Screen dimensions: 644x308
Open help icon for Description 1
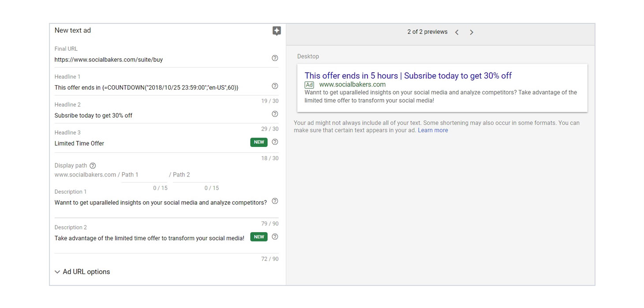tap(275, 201)
